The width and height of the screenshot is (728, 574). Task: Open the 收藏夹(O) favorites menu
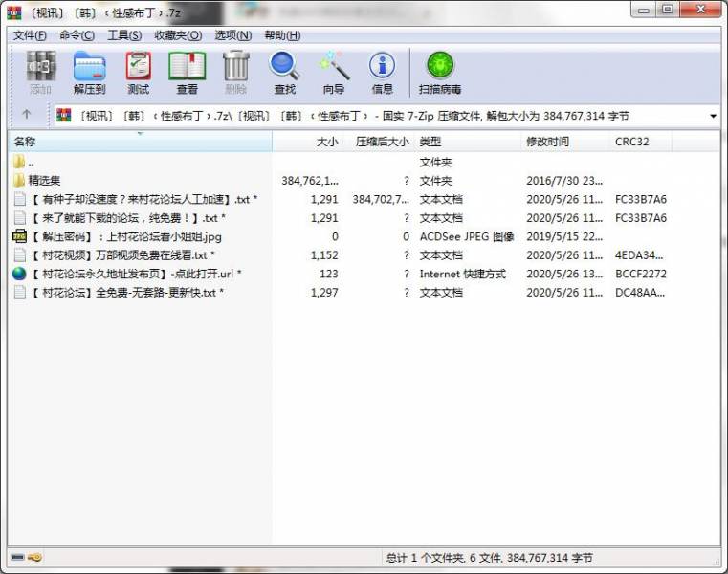(x=178, y=35)
